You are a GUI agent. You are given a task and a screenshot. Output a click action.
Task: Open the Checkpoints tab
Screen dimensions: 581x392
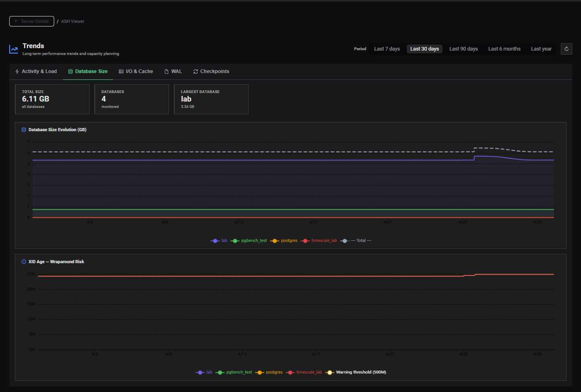[211, 71]
